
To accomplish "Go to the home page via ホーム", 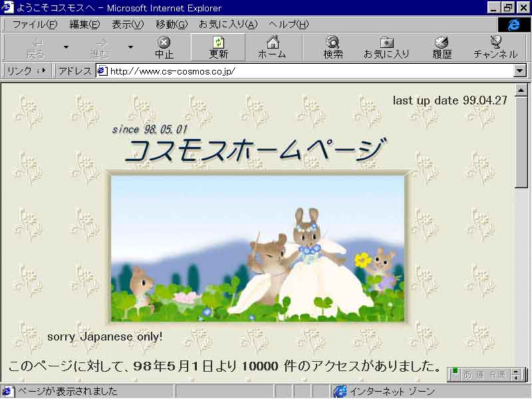I will 272,47.
